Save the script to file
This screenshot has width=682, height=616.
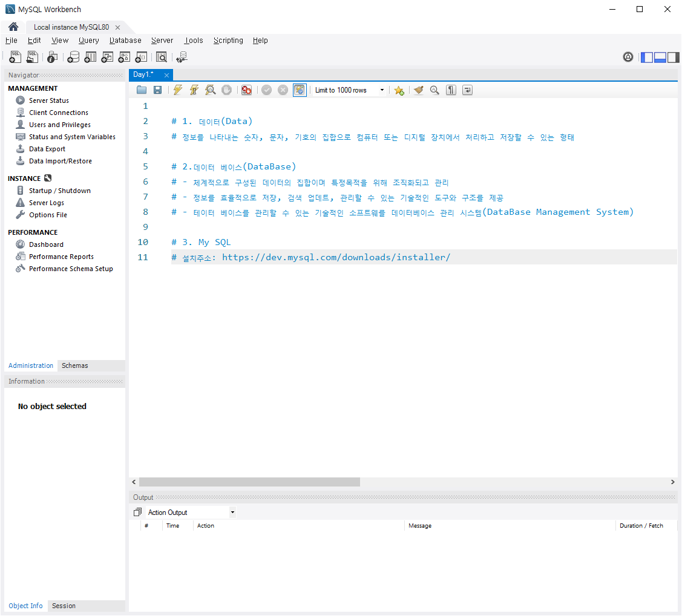pyautogui.click(x=157, y=90)
